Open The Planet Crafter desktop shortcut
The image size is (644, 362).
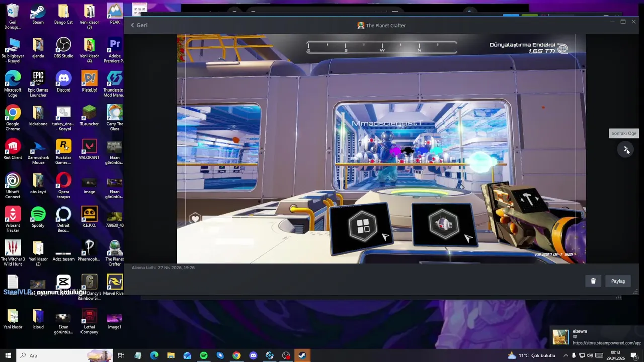point(115,253)
